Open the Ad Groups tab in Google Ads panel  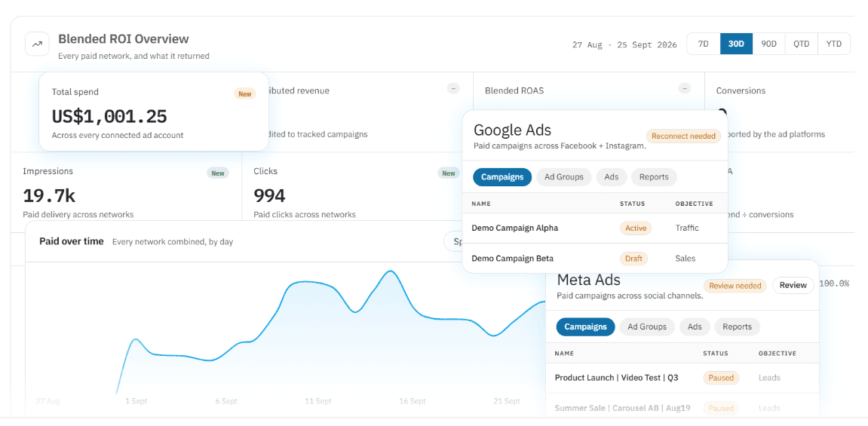(563, 177)
